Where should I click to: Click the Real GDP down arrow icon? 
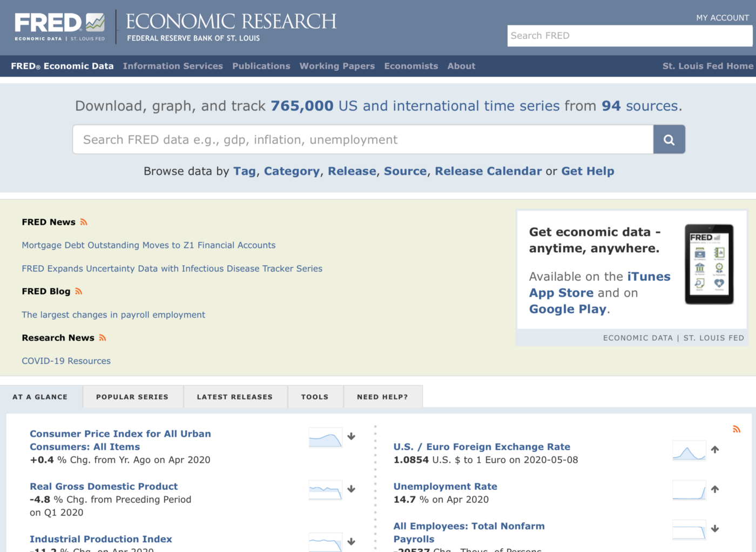[x=351, y=489]
